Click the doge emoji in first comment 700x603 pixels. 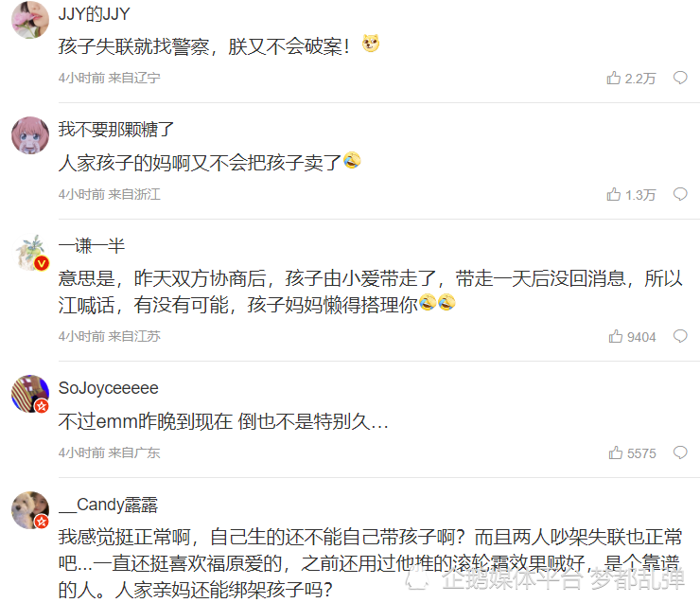(371, 44)
